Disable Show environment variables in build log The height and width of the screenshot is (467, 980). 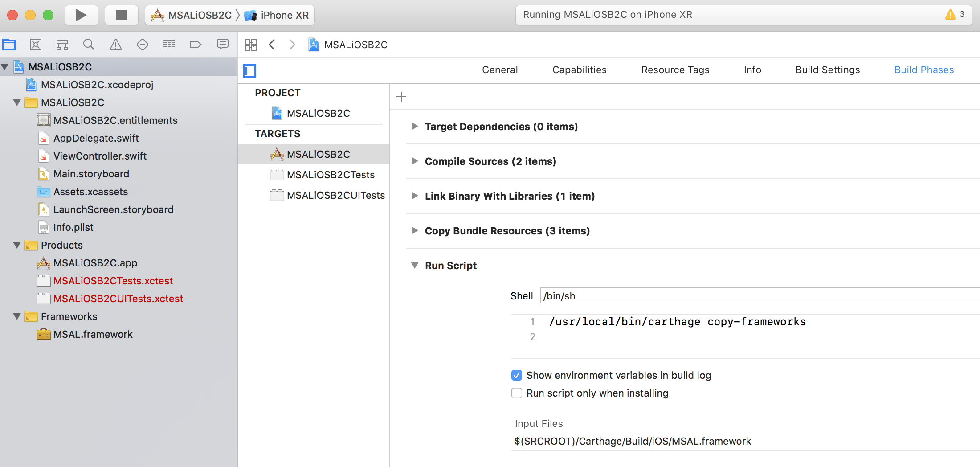pyautogui.click(x=517, y=375)
